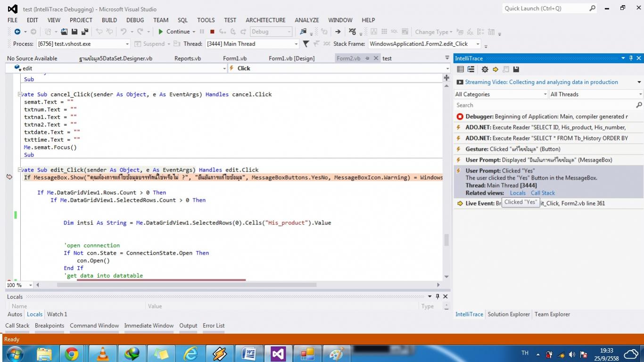Switch IntelliTrace to calls view icon
The width and height of the screenshot is (644, 362).
pos(471,69)
